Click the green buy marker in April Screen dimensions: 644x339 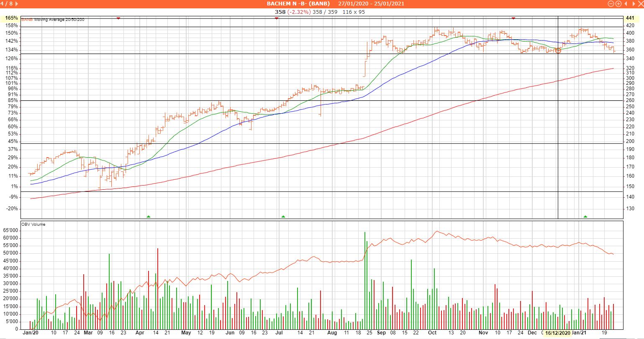click(148, 217)
